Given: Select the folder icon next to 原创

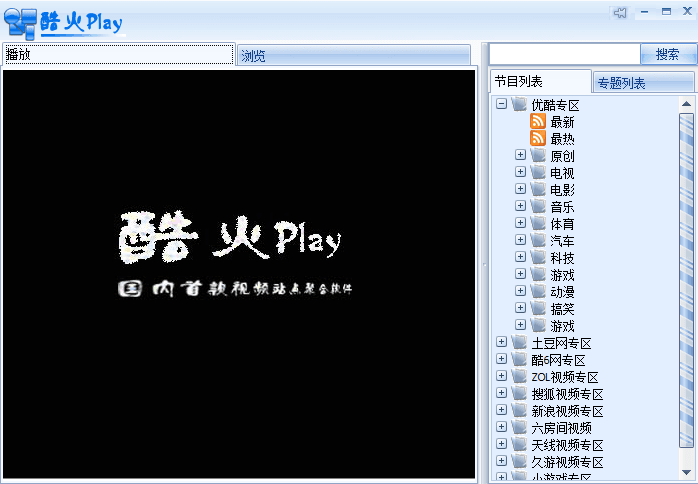Looking at the screenshot, I should point(538,156).
